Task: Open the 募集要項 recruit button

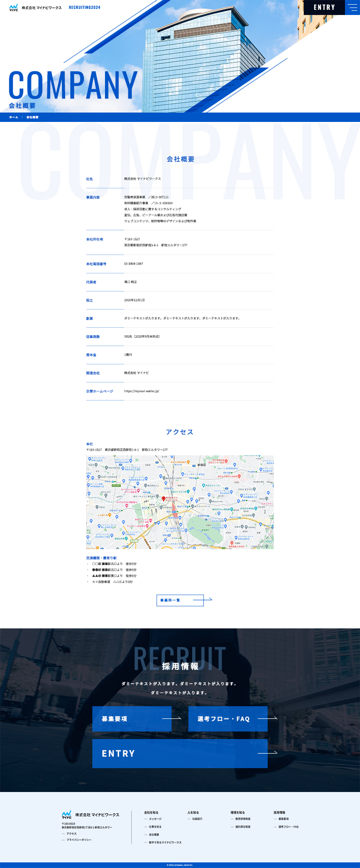Action: coord(132,718)
